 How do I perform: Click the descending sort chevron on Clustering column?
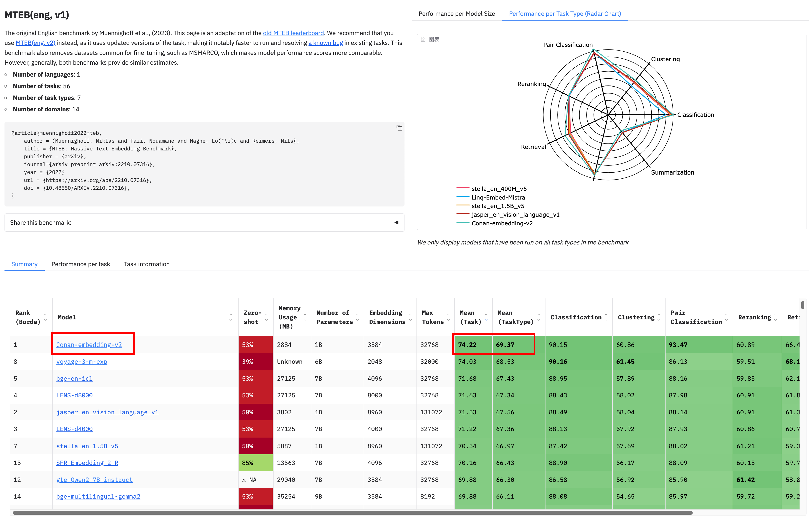(x=659, y=320)
